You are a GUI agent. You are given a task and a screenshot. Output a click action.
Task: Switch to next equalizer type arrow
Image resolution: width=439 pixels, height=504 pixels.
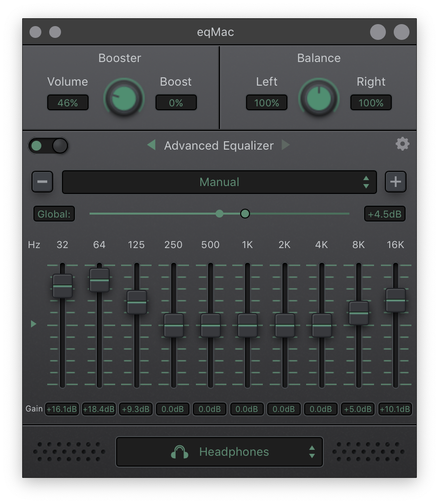[285, 145]
